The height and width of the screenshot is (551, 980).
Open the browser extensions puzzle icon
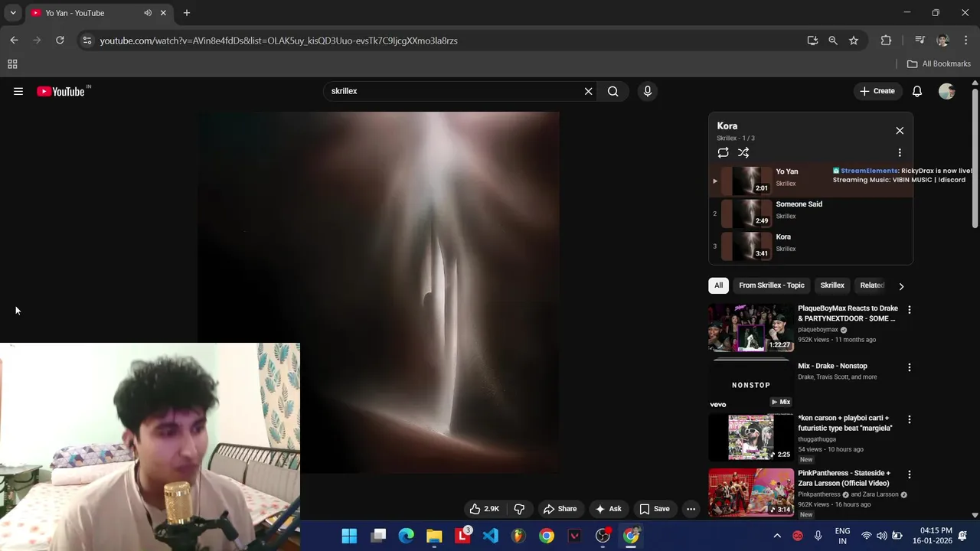(x=886, y=41)
